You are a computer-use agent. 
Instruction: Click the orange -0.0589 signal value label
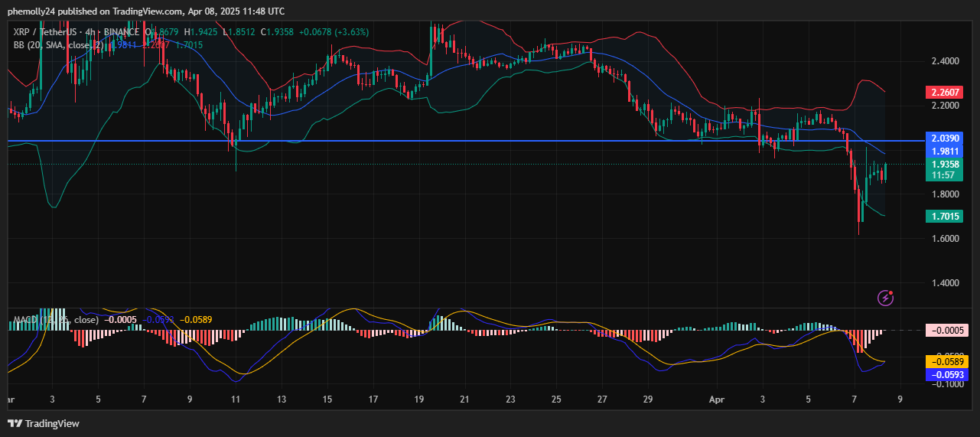pyautogui.click(x=947, y=361)
